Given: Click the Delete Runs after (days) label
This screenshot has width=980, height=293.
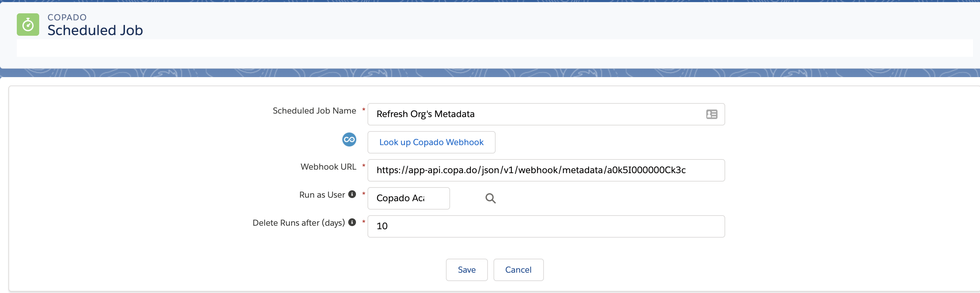Looking at the screenshot, I should pyautogui.click(x=298, y=223).
